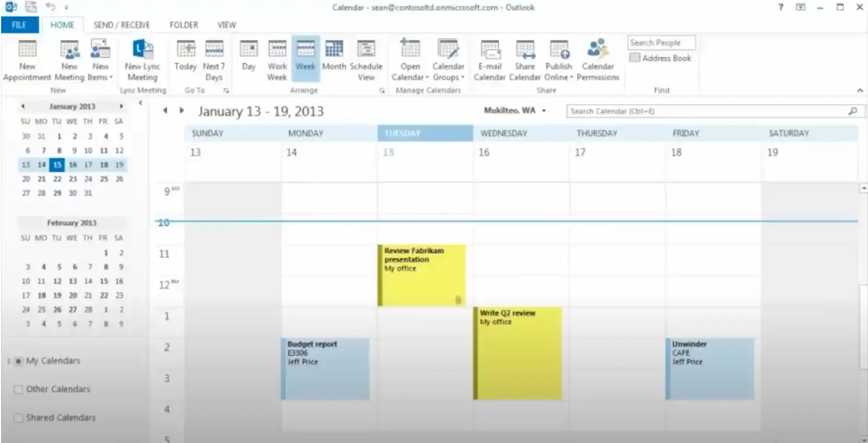Expand the Mukilteo, WA weather dropdown
This screenshot has width=868, height=443.
pos(544,111)
